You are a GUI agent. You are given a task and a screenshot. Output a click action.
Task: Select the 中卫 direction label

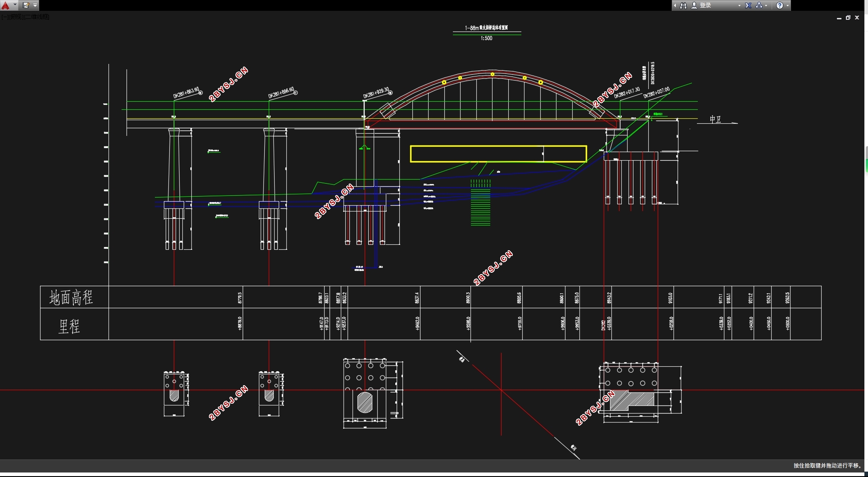coord(715,119)
